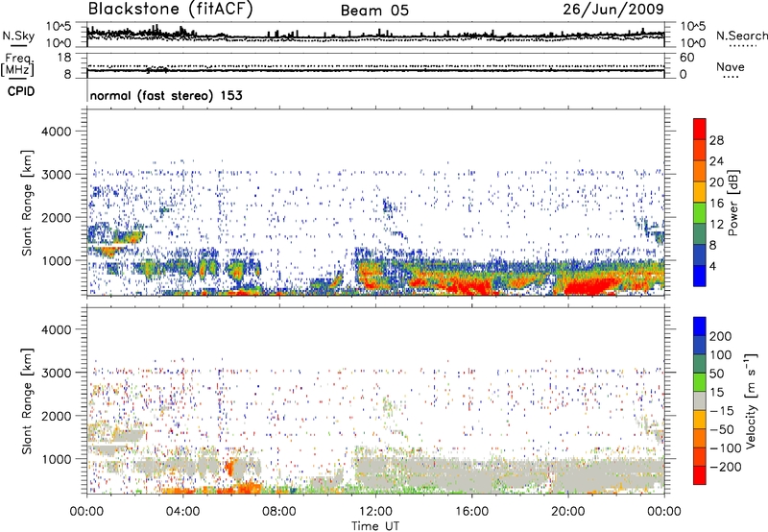The height and width of the screenshot is (532, 768).
Task: Select the "Beam 05" heading
Action: click(x=374, y=11)
